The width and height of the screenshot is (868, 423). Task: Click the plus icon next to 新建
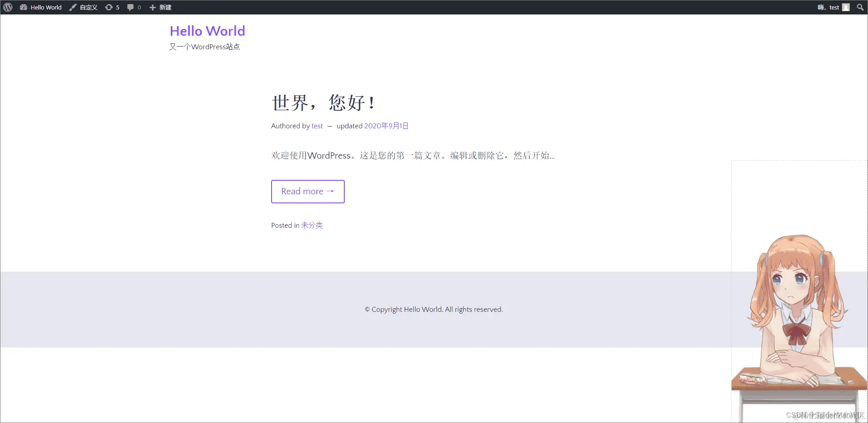tap(152, 7)
